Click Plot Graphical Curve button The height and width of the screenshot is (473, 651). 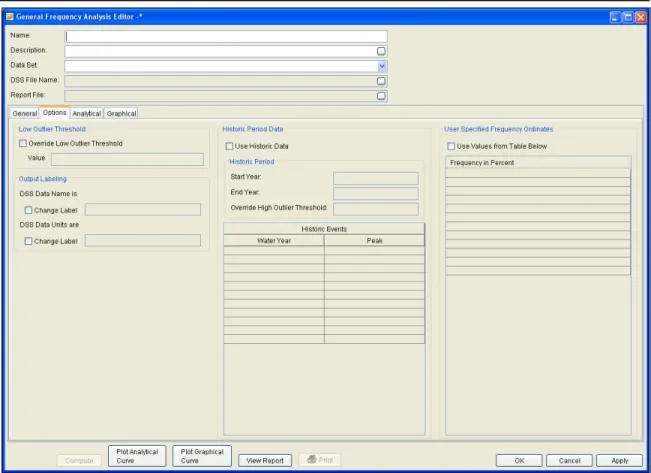tap(202, 456)
